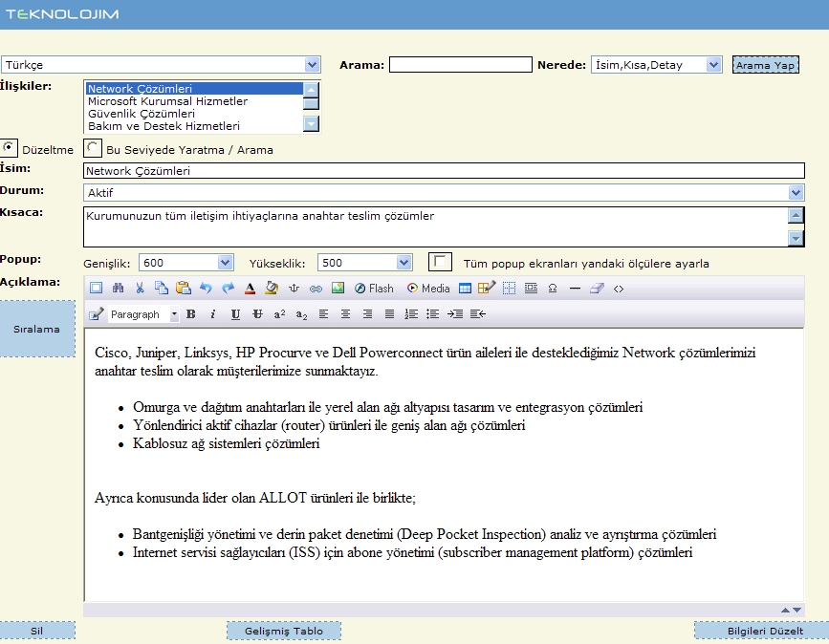Apply italic formatting
Image resolution: width=829 pixels, height=644 pixels.
point(212,314)
